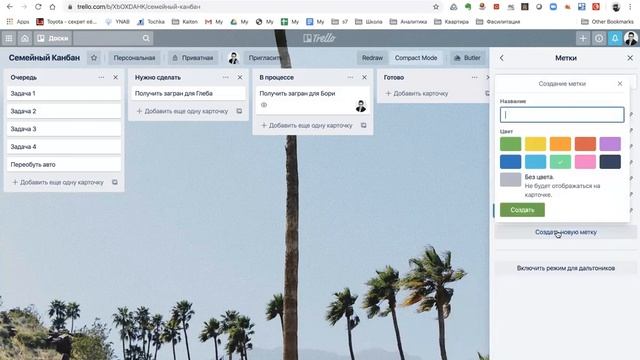Screen dimensions: 640x360
Task: Star the Семейный Канбан board
Action: tap(94, 58)
